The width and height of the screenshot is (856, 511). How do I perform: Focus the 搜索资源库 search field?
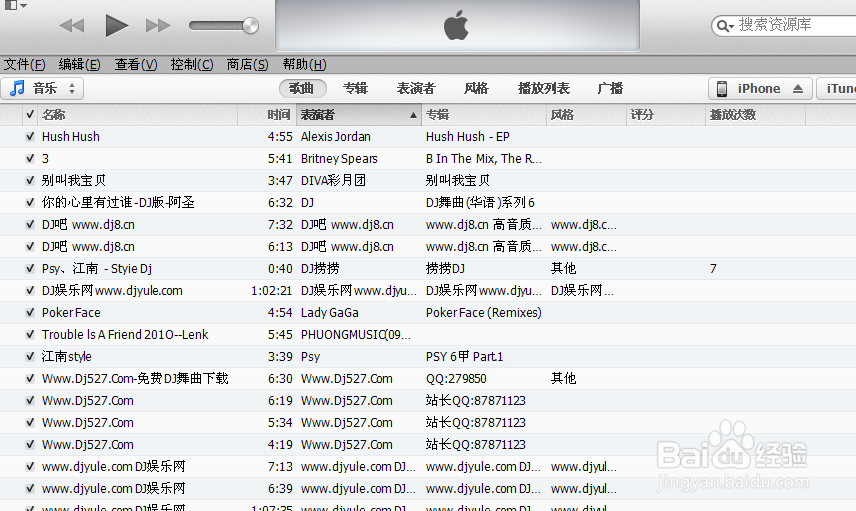784,25
